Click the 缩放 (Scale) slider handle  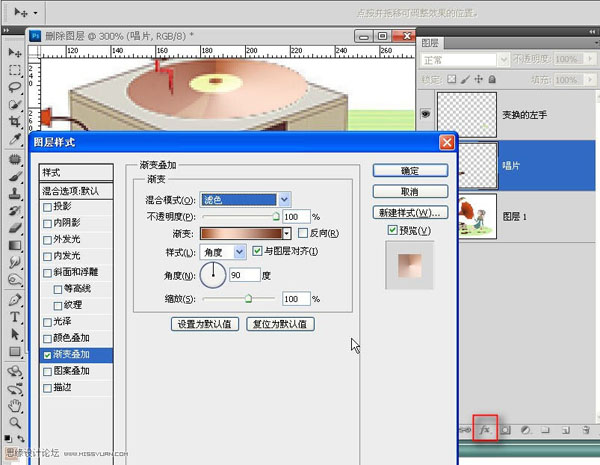click(248, 298)
